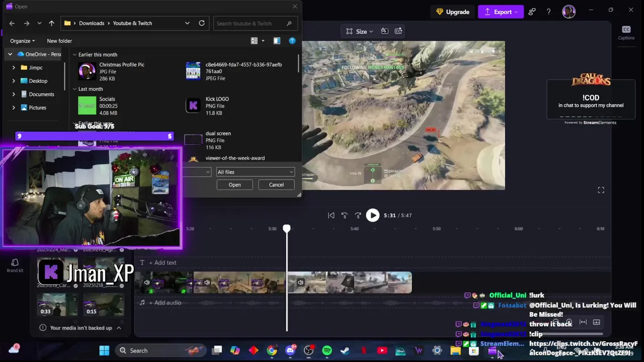Toggle the preview pane
Image resolution: width=644 pixels, height=362 pixels.
277,41
